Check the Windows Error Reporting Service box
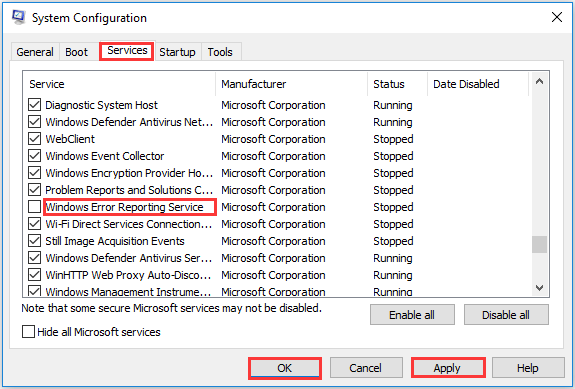 coord(34,207)
